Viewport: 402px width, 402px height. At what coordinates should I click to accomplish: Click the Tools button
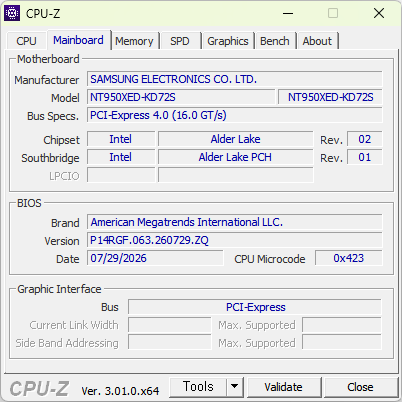[198, 387]
